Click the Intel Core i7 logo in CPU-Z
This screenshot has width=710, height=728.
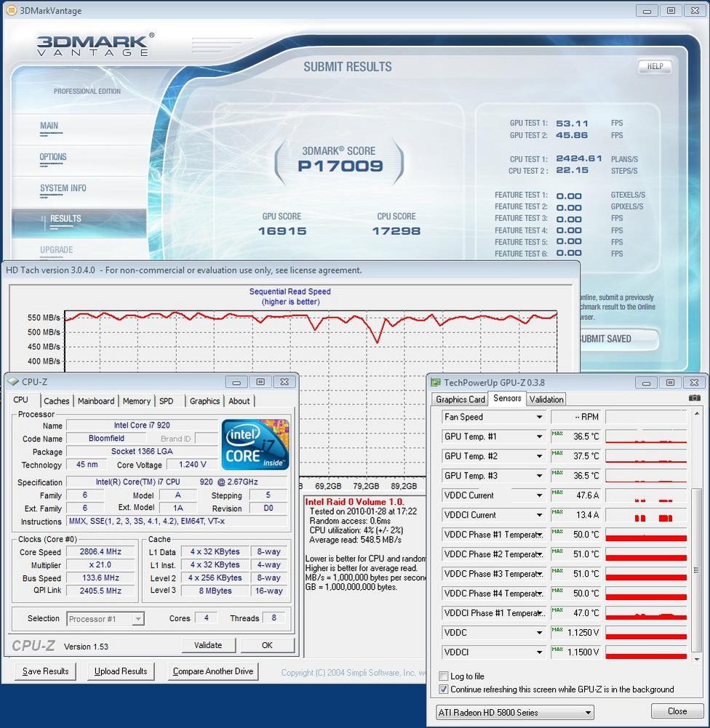(x=255, y=444)
